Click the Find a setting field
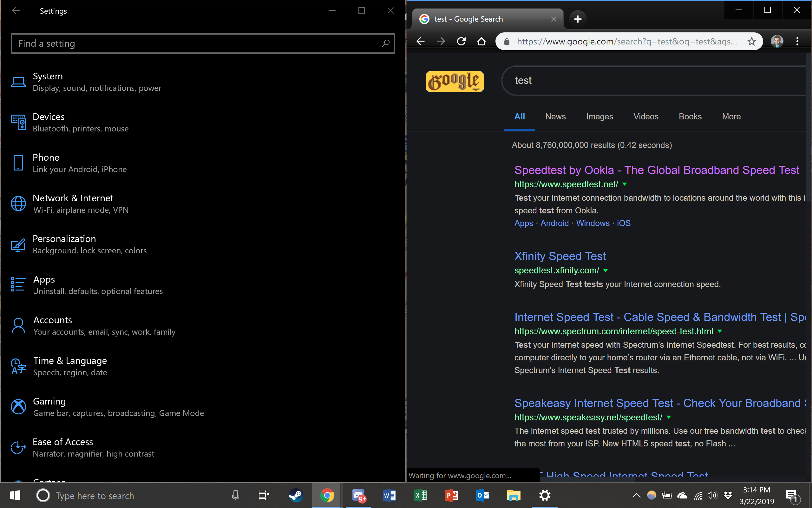 coord(203,43)
